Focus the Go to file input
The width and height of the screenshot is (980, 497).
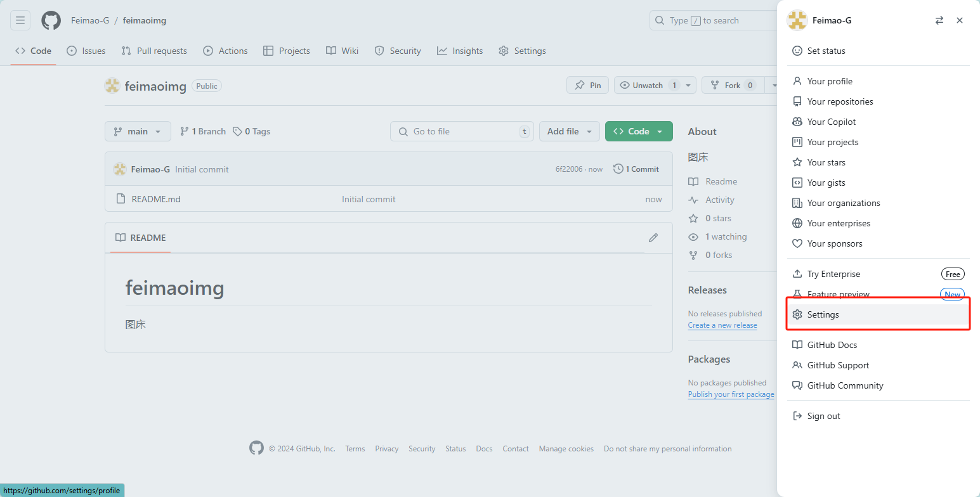click(x=462, y=131)
